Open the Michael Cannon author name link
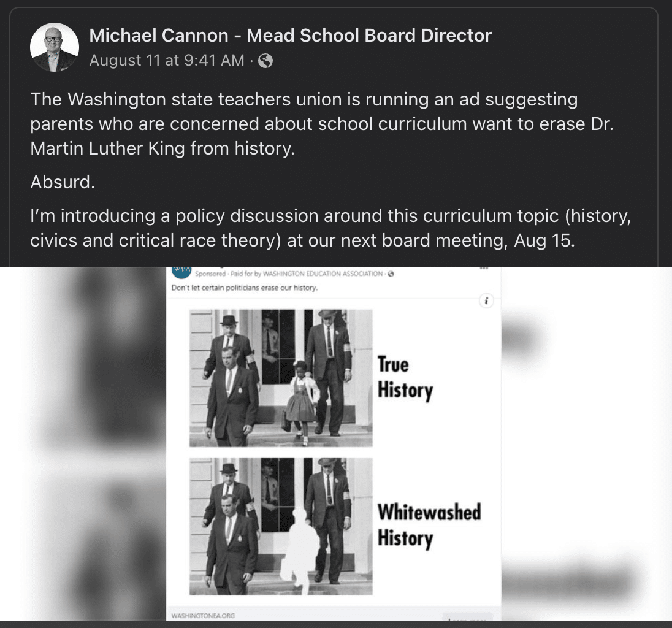672x628 pixels. click(290, 36)
